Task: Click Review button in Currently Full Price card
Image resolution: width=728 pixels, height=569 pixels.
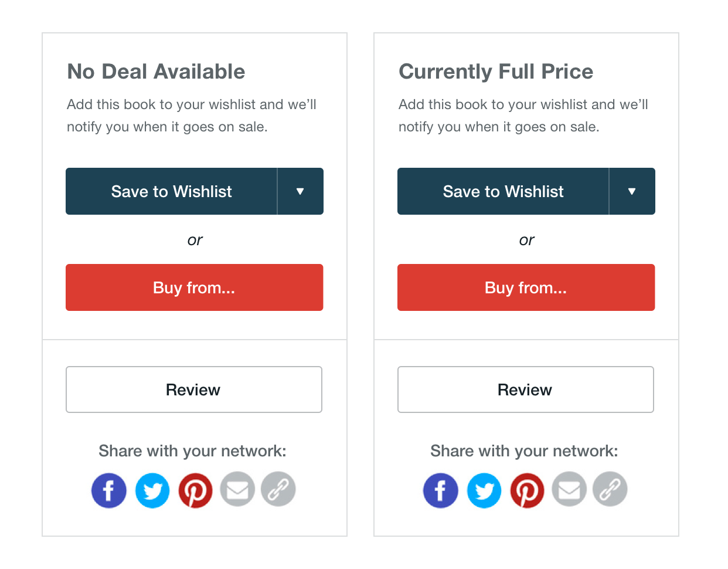Action: click(x=526, y=390)
